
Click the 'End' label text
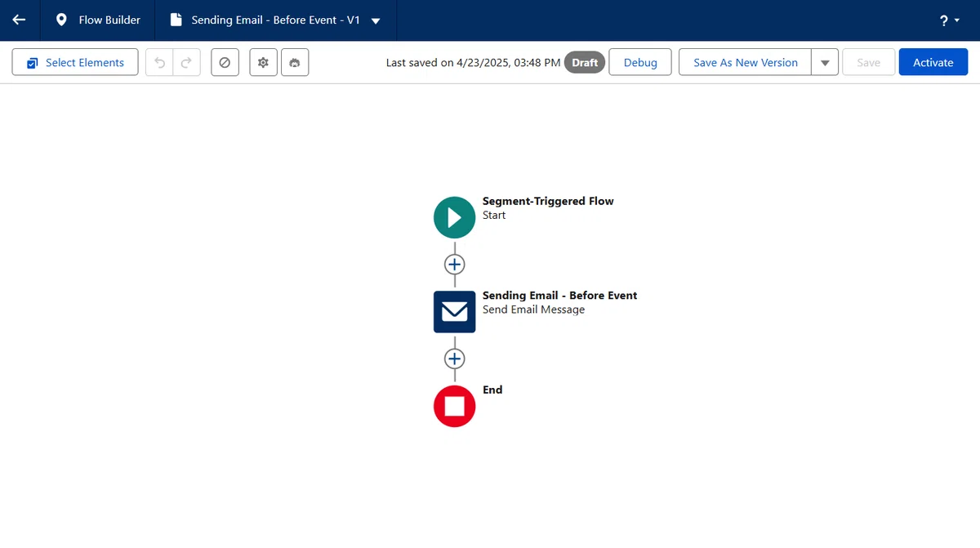tap(492, 390)
